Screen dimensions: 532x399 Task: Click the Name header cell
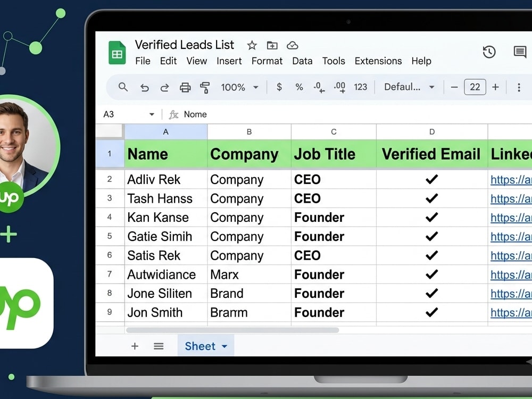pyautogui.click(x=166, y=154)
